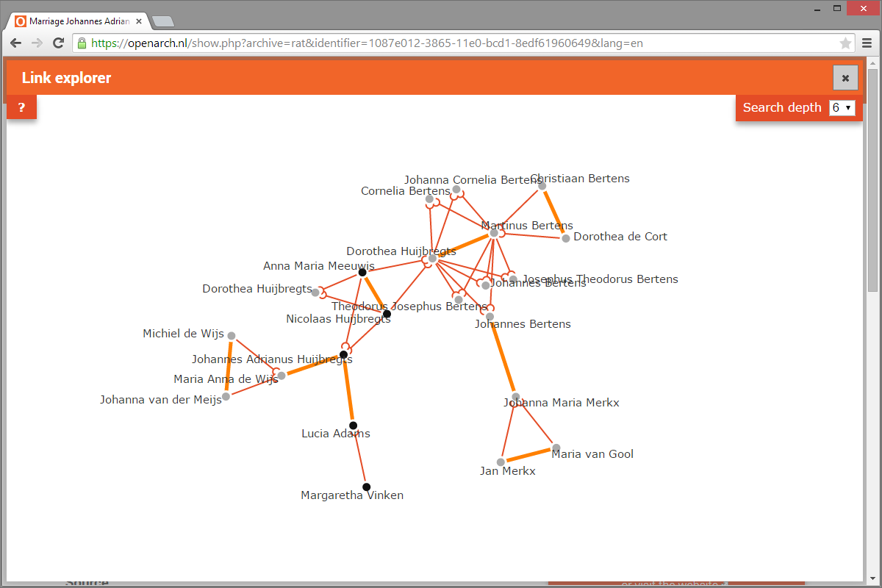The width and height of the screenshot is (882, 588).
Task: Reload the page
Action: [x=59, y=43]
